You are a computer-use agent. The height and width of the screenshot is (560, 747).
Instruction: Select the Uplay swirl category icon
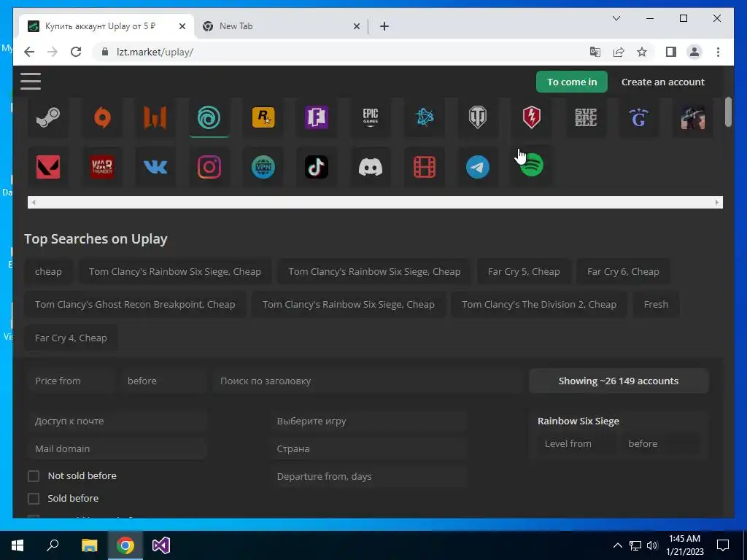pyautogui.click(x=209, y=117)
